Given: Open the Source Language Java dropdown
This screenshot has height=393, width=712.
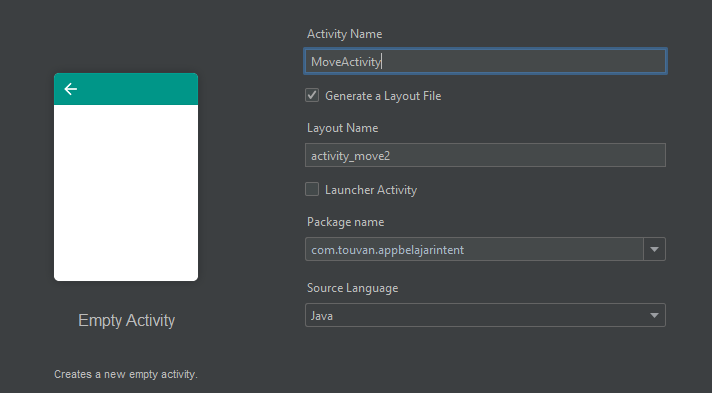Looking at the screenshot, I should click(485, 315).
